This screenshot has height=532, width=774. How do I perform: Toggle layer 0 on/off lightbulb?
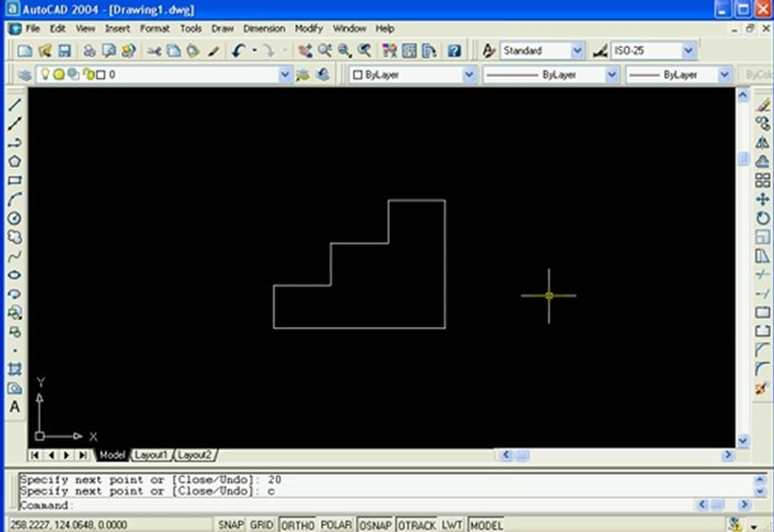click(x=45, y=74)
